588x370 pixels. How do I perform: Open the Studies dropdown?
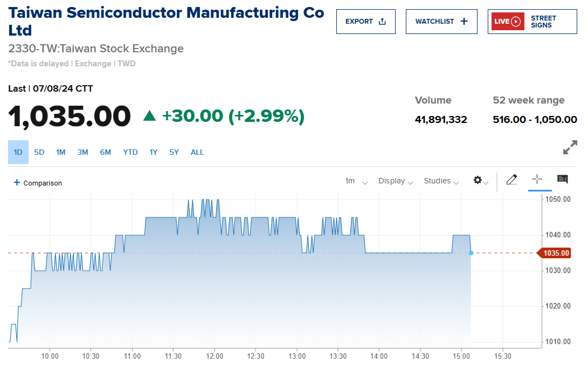441,181
